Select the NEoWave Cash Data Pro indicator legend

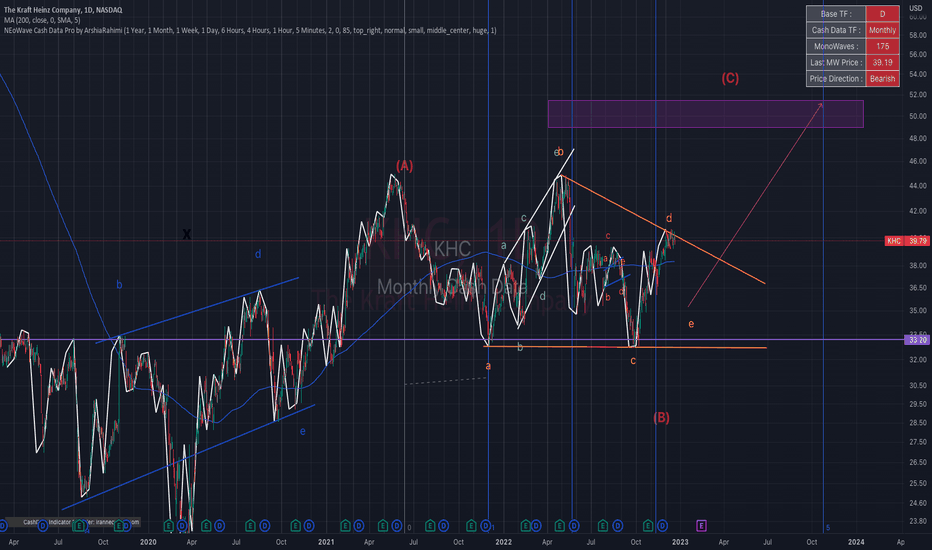click(x=250, y=30)
